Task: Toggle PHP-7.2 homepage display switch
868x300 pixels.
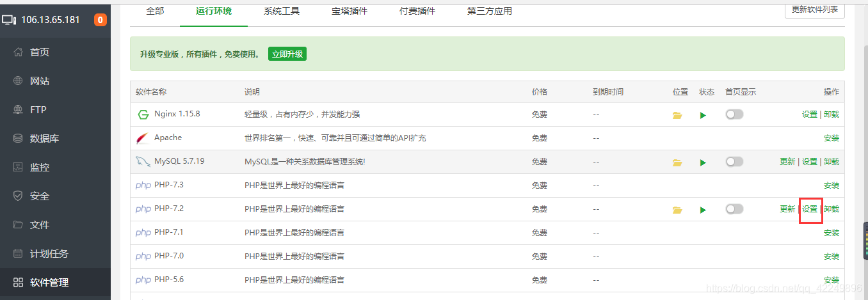Action: pyautogui.click(x=734, y=209)
